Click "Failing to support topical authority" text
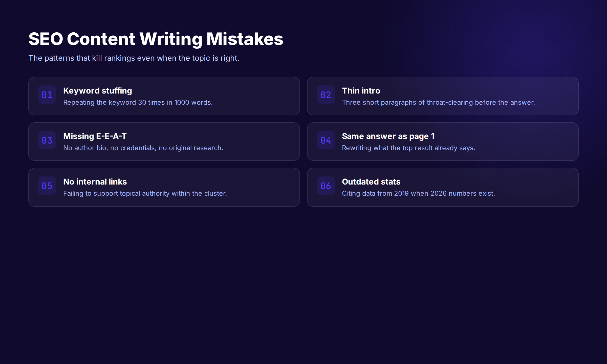Image resolution: width=607 pixels, height=364 pixels. [145, 193]
